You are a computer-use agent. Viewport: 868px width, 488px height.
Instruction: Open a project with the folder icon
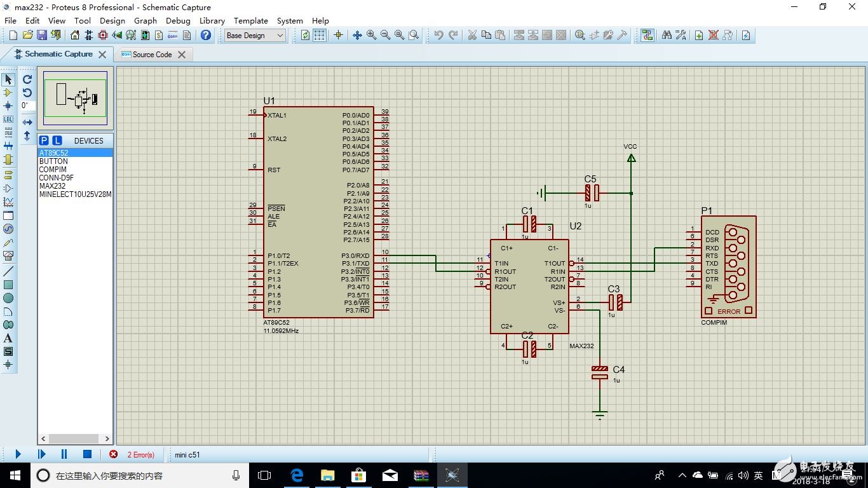(x=27, y=36)
